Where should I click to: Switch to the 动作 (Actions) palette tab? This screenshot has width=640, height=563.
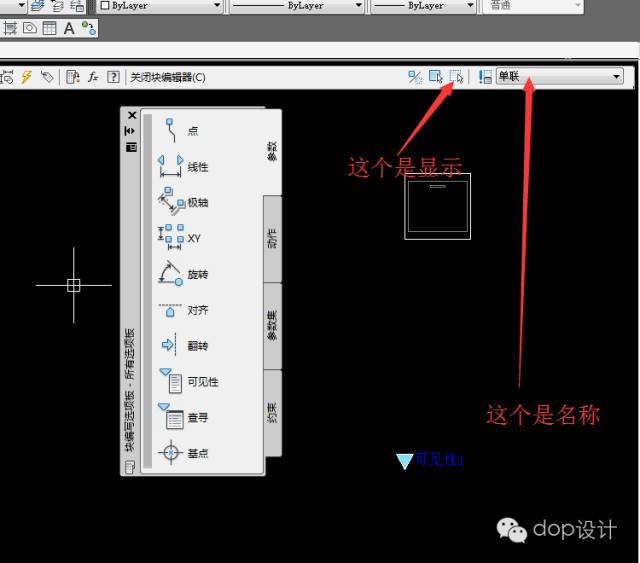(272, 239)
